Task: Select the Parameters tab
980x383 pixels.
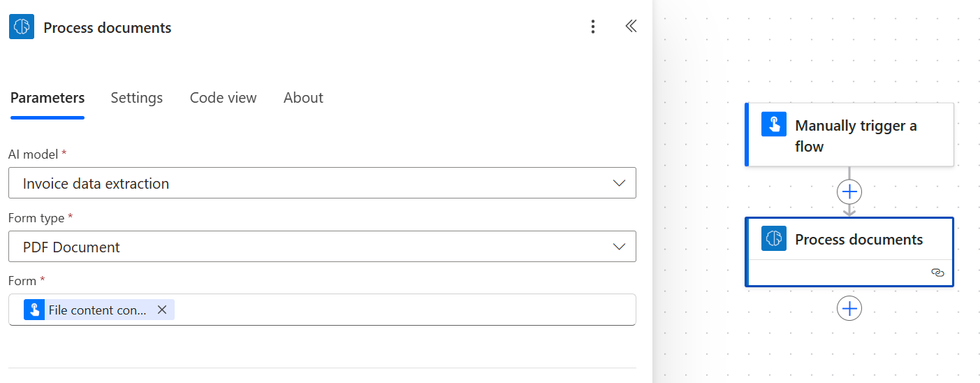Action: 47,98
